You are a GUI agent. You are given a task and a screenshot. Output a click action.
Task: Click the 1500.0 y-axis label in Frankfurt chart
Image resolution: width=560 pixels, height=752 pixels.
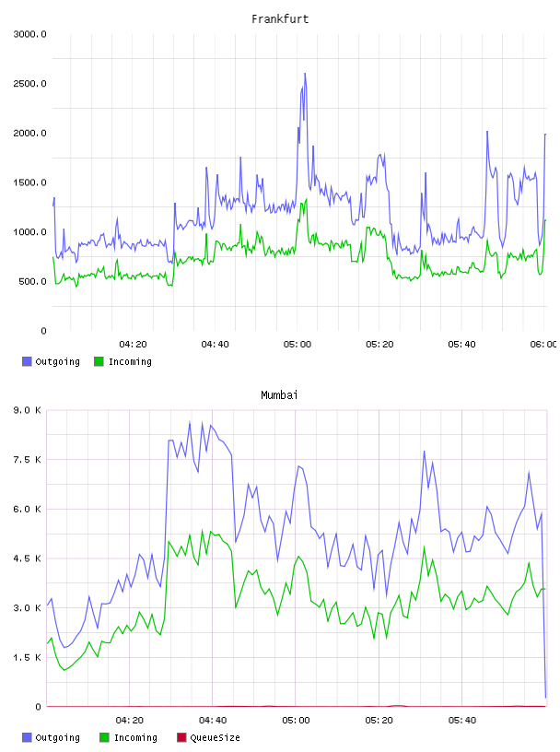pos(29,182)
